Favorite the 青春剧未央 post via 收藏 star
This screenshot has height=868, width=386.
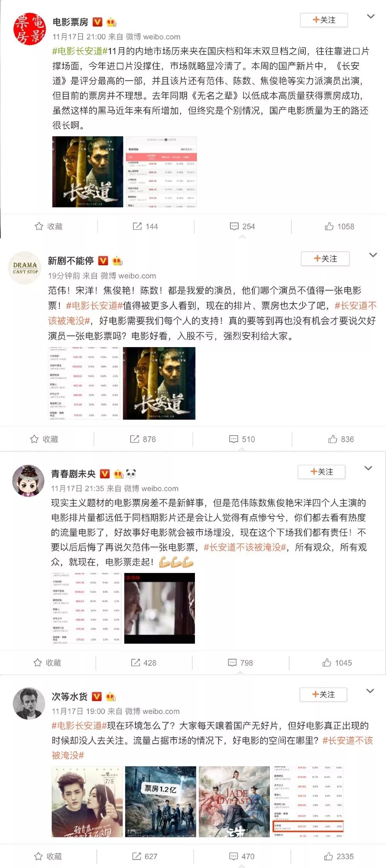[48, 663]
